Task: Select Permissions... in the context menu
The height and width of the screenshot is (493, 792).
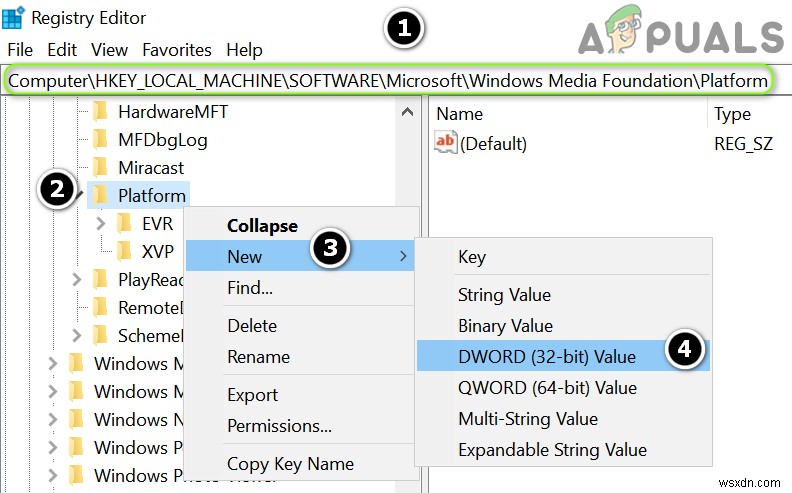Action: coord(279,426)
